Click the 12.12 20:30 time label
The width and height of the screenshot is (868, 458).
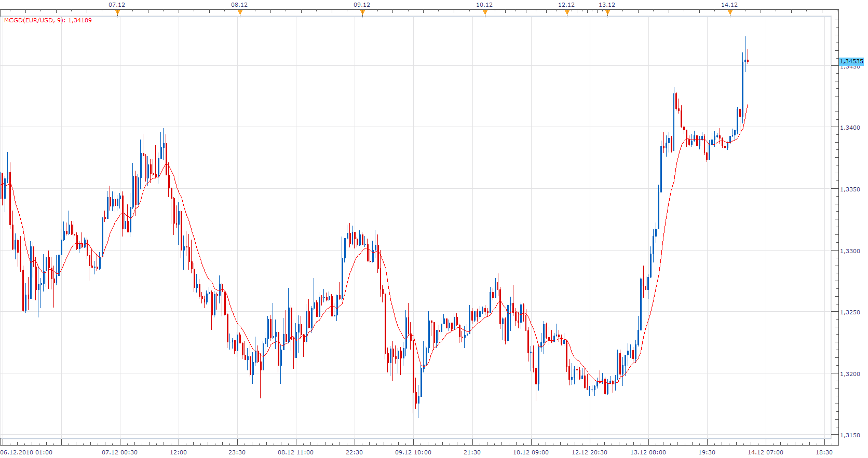pyautogui.click(x=589, y=452)
